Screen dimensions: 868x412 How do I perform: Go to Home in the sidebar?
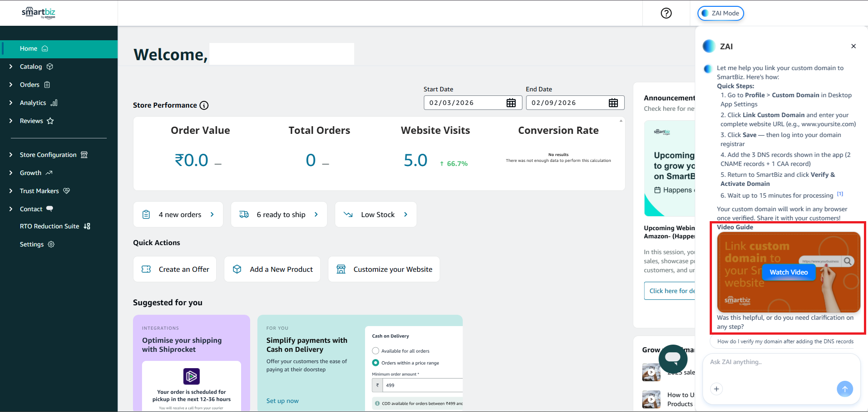coord(28,48)
